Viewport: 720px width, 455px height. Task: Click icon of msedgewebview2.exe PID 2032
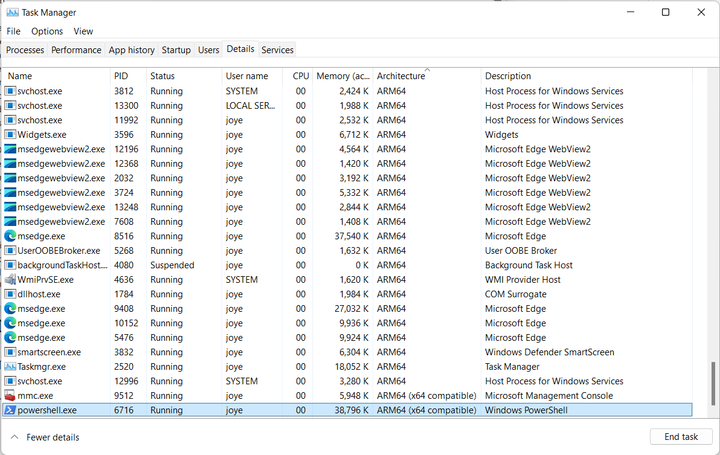point(10,178)
